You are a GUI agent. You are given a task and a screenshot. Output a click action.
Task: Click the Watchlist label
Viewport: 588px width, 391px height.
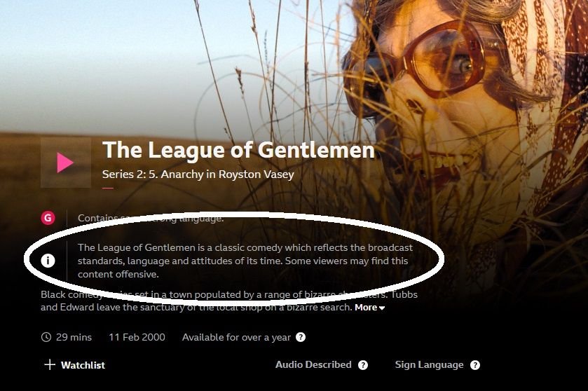[x=83, y=365]
